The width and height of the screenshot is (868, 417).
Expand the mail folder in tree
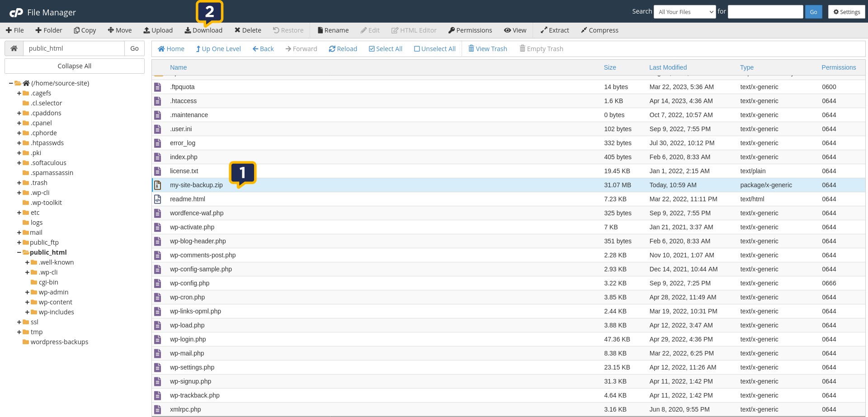pyautogui.click(x=19, y=232)
